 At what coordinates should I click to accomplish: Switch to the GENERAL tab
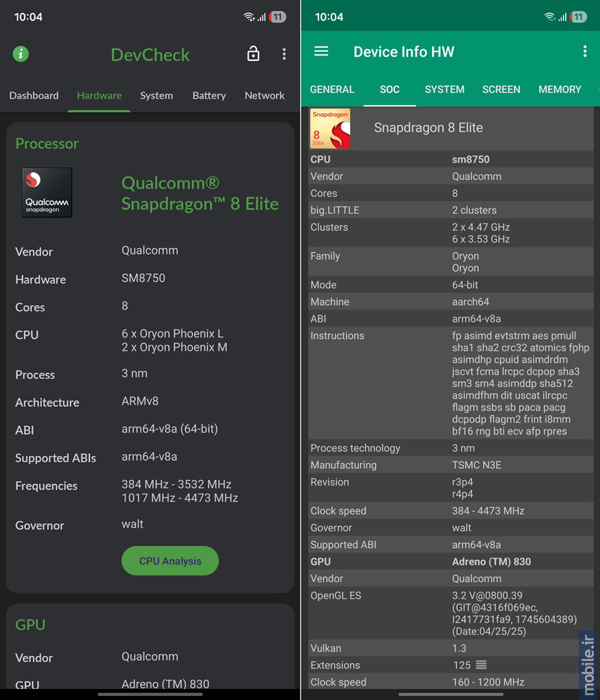pos(332,90)
